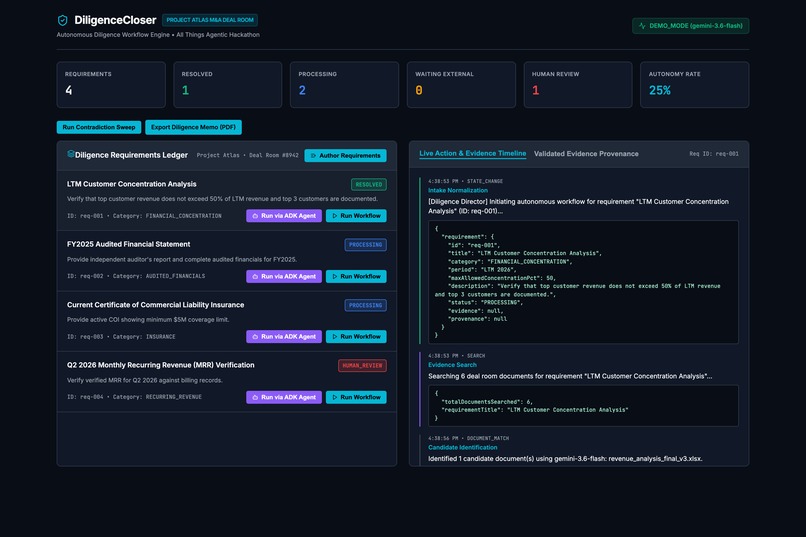The image size is (806, 537).
Task: Click the Req ID: req-001 label
Action: (714, 154)
